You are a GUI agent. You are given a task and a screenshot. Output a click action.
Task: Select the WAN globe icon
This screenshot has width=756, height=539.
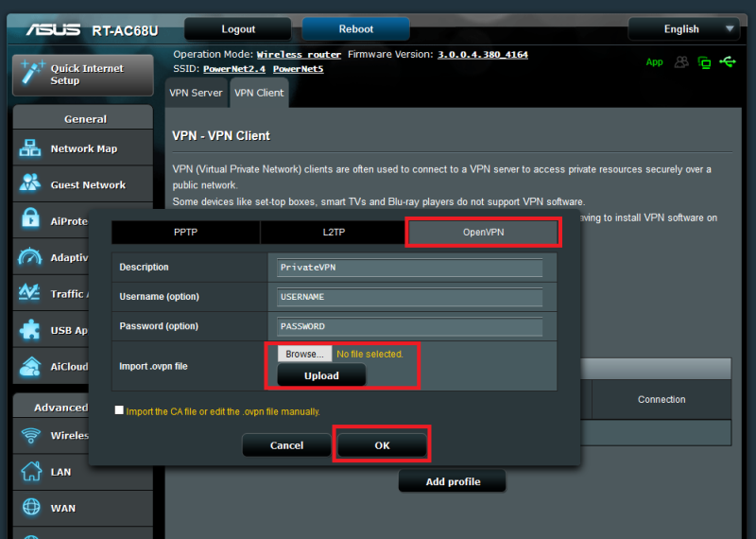(31, 507)
